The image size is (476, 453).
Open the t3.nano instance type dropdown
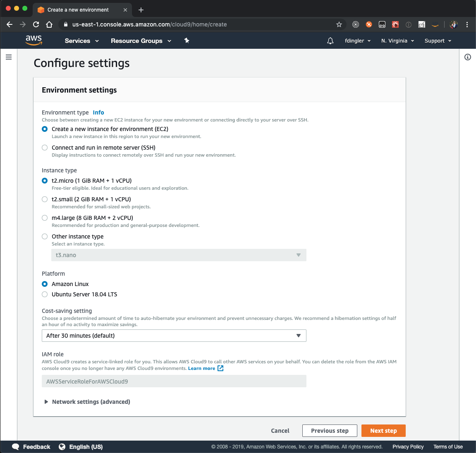tap(179, 255)
